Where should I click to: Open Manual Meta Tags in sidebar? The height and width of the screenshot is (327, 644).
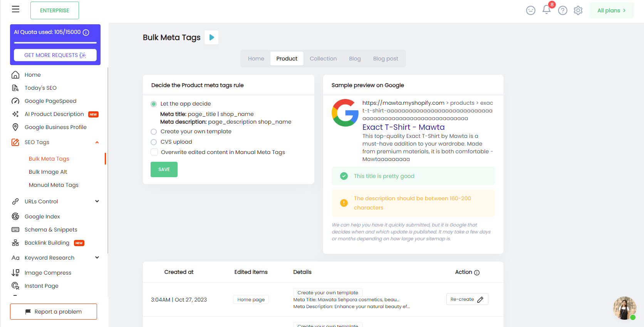54,185
